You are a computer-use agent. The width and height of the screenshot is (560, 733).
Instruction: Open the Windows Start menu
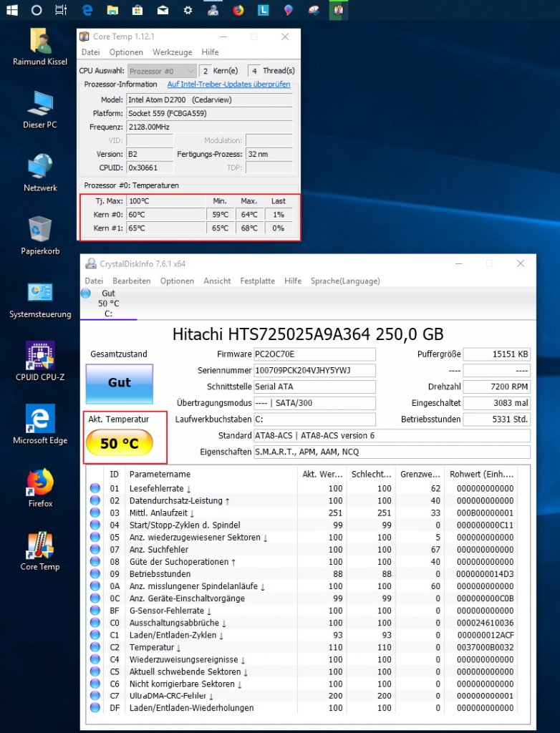pos(11,10)
